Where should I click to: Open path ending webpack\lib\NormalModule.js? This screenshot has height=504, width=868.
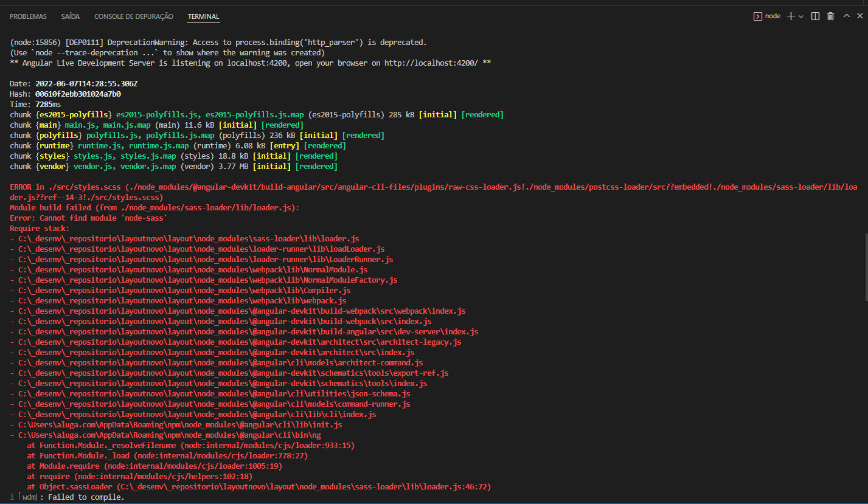click(x=193, y=270)
